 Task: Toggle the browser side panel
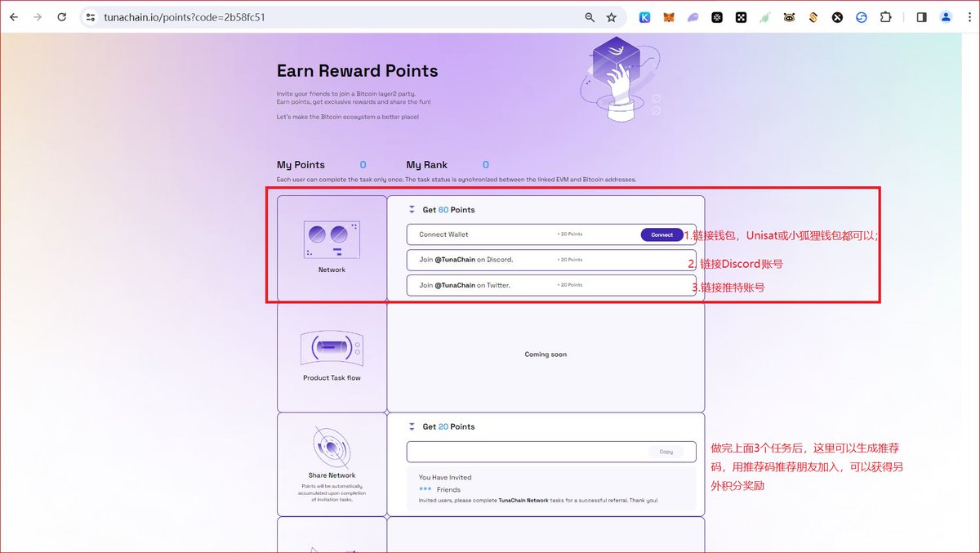(x=921, y=17)
